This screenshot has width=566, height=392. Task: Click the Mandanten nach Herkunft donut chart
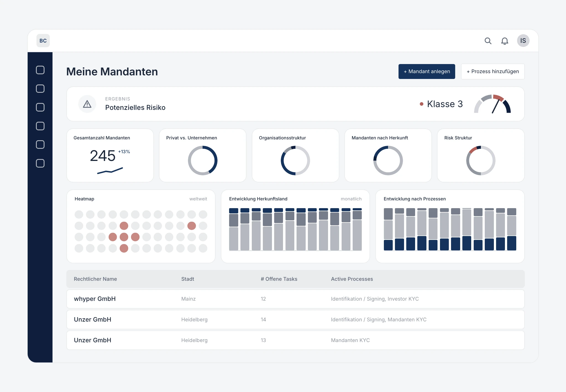coord(388,160)
